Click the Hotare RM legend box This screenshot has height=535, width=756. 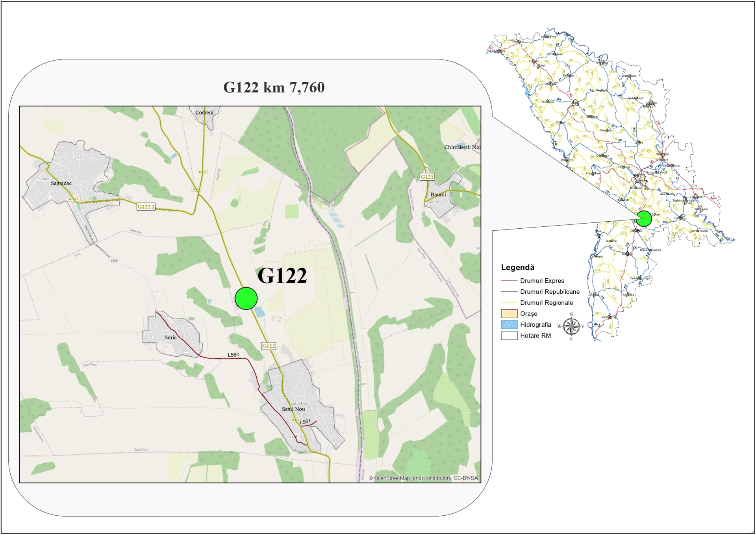[x=509, y=336]
